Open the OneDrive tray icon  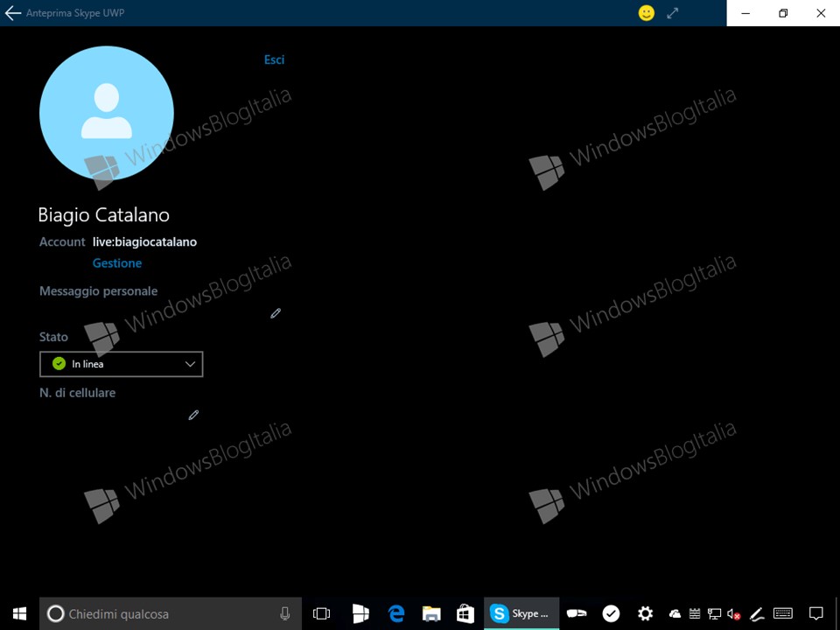(675, 614)
